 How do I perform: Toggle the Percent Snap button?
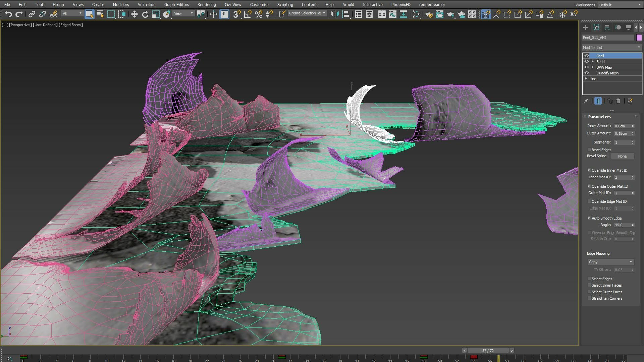(x=258, y=14)
